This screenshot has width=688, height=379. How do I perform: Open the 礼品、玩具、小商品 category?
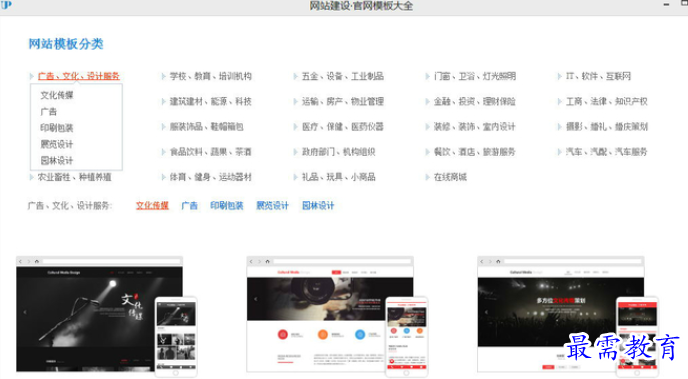point(339,177)
